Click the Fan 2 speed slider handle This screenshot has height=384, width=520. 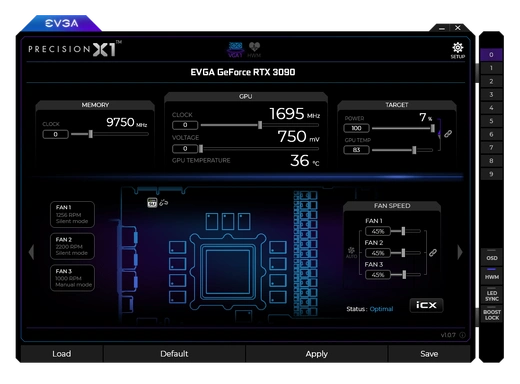coord(403,253)
